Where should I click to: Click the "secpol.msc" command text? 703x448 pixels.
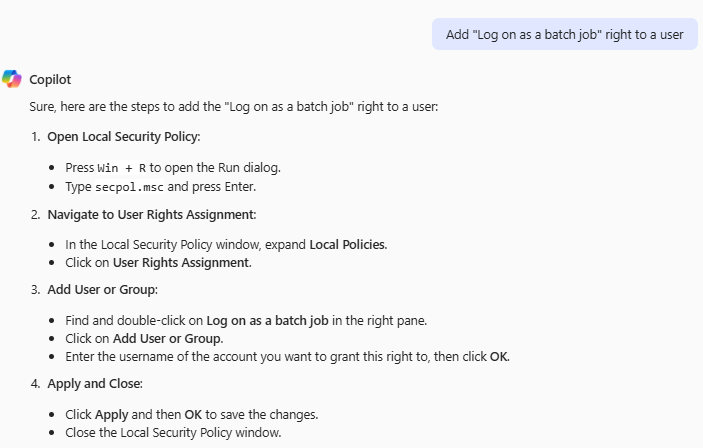click(x=130, y=186)
